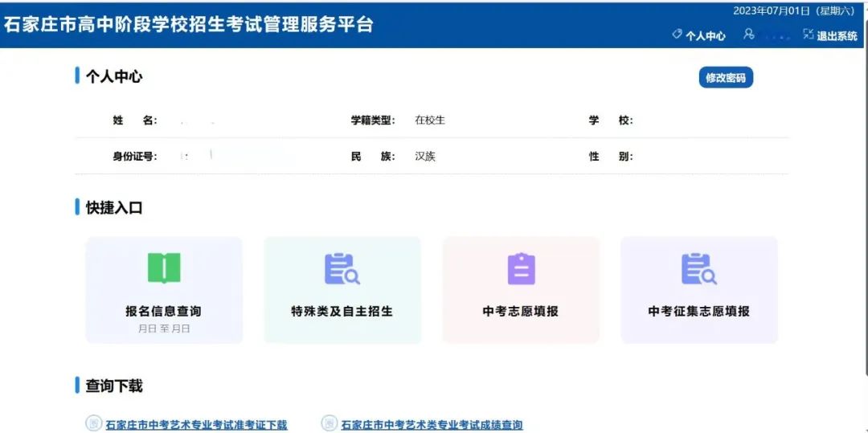The width and height of the screenshot is (868, 433).
Task: Open the 中考征集志愿填报 card
Action: click(x=699, y=290)
